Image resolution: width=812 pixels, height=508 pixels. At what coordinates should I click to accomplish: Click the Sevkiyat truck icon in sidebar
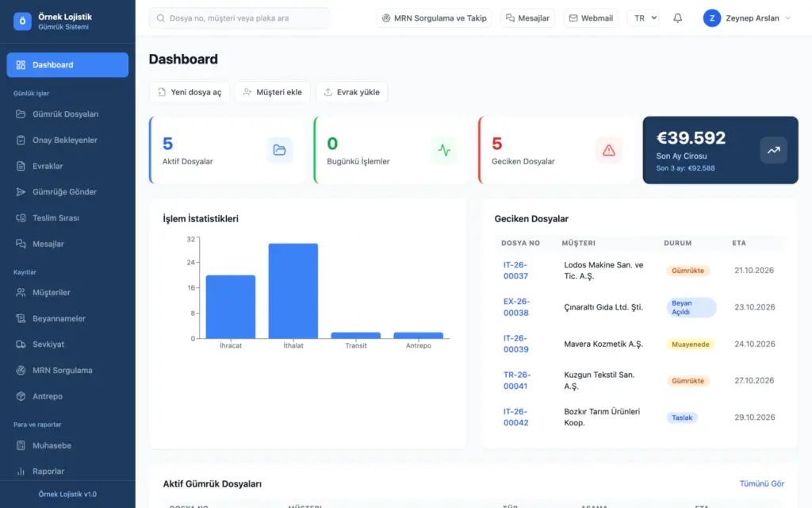(21, 344)
